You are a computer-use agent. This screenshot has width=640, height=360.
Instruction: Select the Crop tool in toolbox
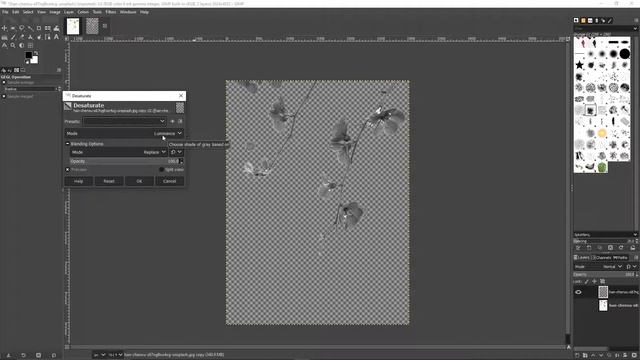coord(39,28)
